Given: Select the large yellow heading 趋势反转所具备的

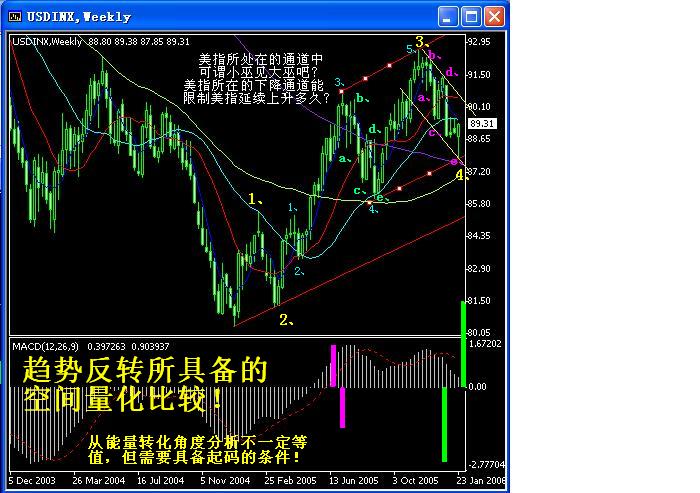Looking at the screenshot, I should click(145, 371).
